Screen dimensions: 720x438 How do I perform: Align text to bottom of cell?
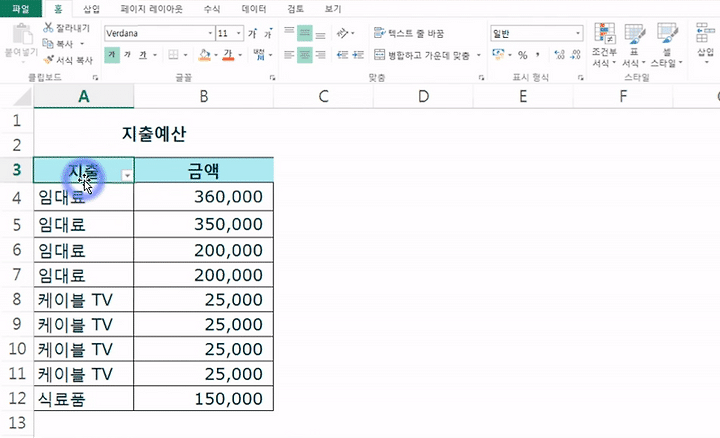tap(321, 33)
